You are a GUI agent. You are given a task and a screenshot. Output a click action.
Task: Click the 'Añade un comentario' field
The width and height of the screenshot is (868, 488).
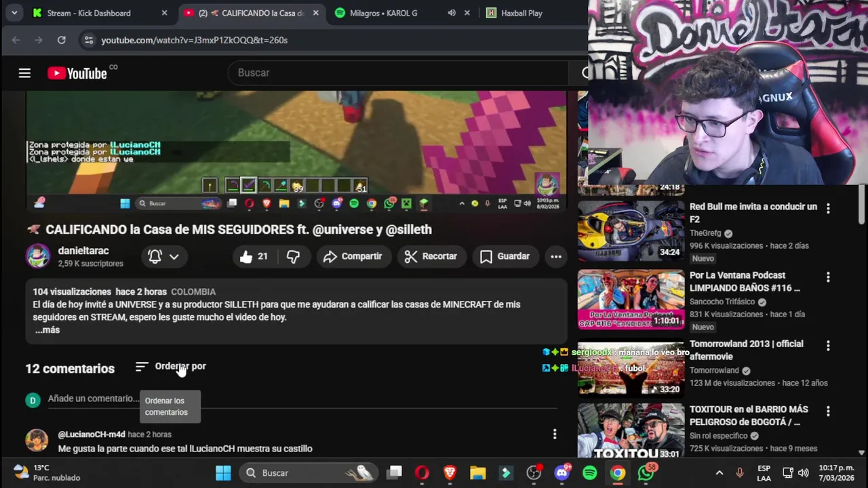click(x=302, y=399)
